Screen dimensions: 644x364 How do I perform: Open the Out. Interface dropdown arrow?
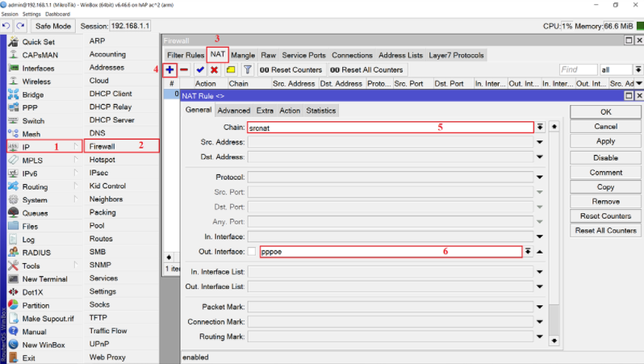528,252
